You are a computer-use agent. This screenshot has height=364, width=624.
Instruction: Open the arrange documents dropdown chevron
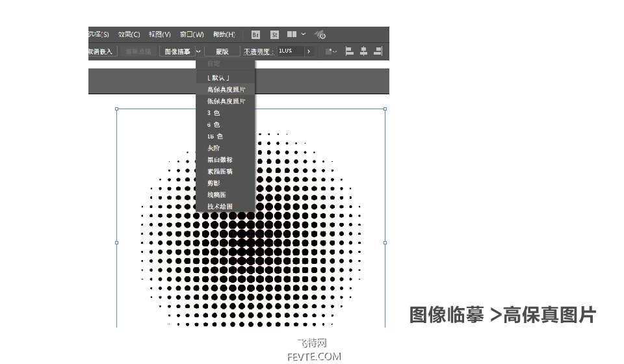pyautogui.click(x=303, y=34)
